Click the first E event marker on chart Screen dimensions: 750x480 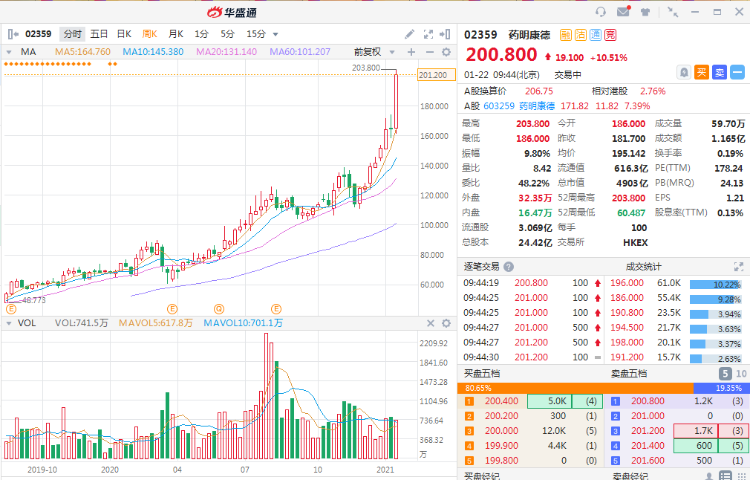tap(11, 309)
